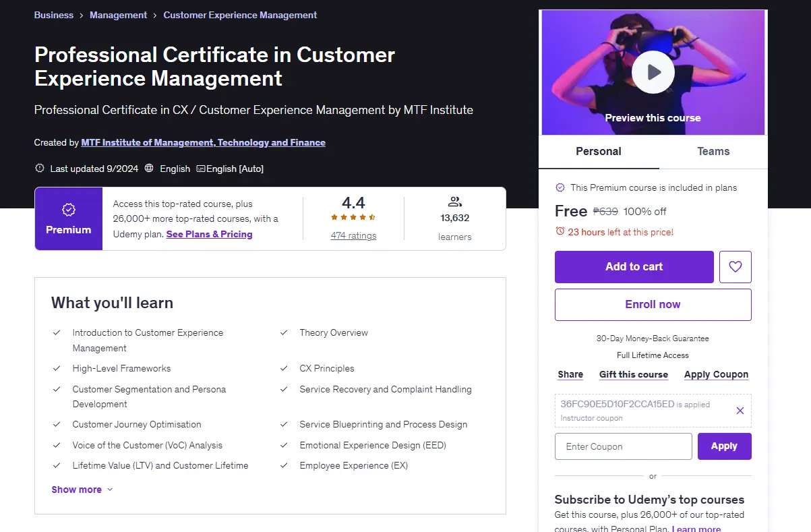
Task: Click the globe language icon
Action: click(x=149, y=169)
